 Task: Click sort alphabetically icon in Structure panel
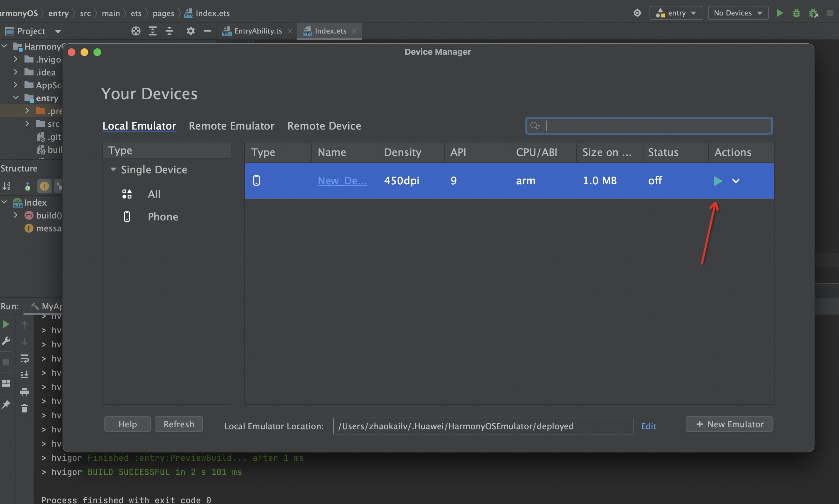pos(6,186)
